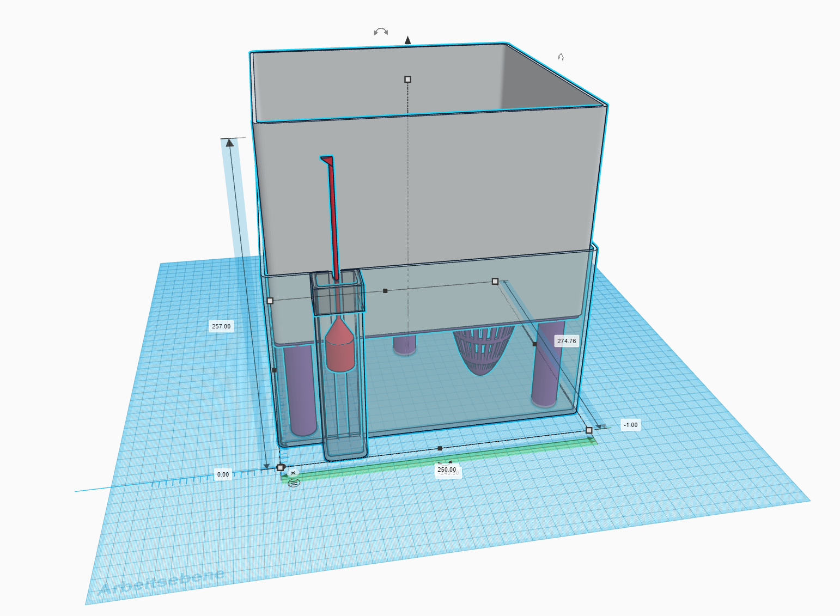Click the -1.00 offset dimension value
Screen dimensions: 840x616
tap(631, 425)
